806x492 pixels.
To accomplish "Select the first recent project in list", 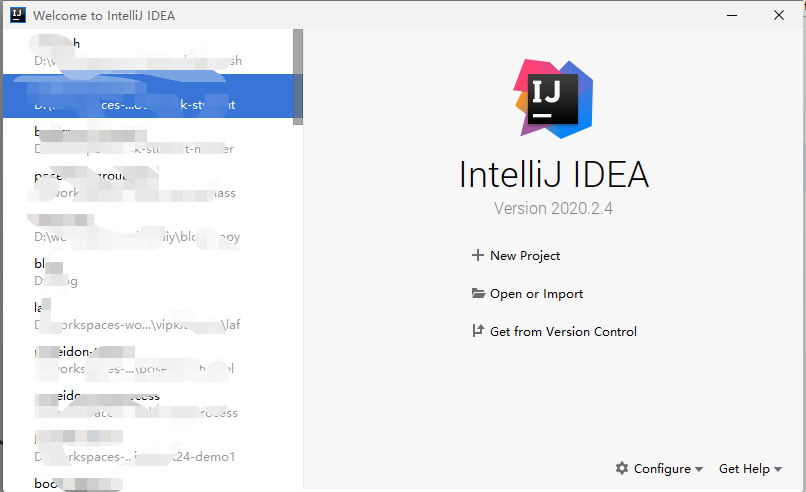I will coord(148,51).
